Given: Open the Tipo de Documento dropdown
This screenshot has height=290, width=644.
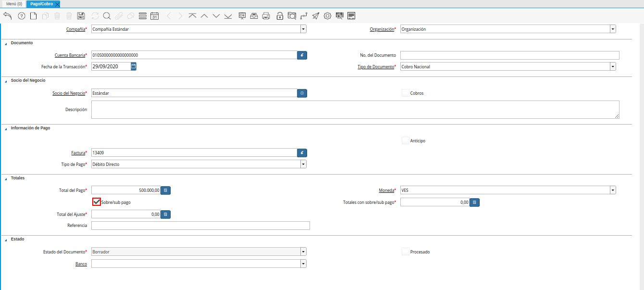Looking at the screenshot, I should [x=613, y=66].
